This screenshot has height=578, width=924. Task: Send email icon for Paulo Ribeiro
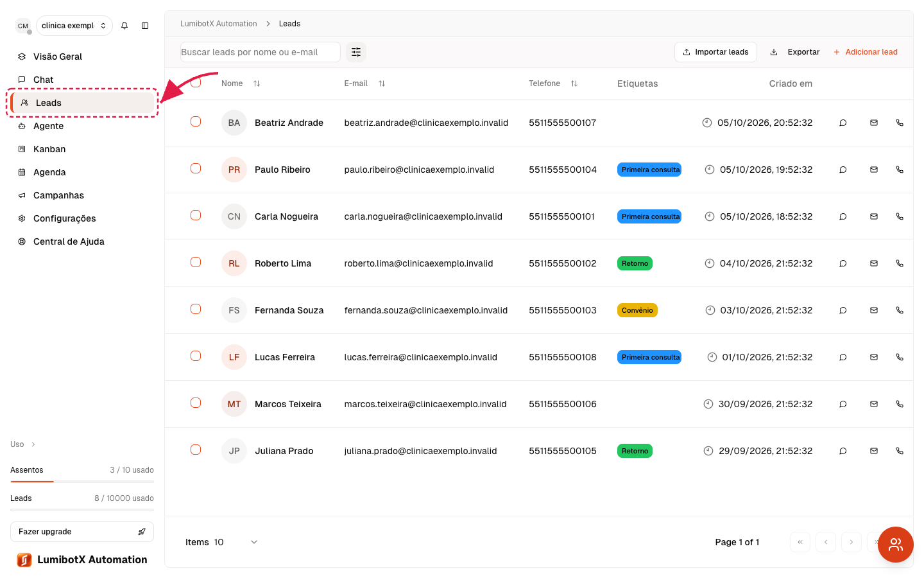pyautogui.click(x=874, y=170)
